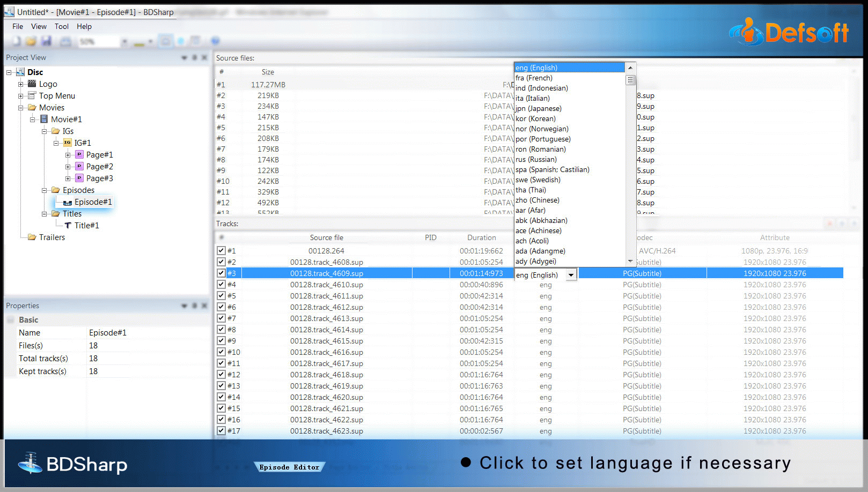Click the Movies folder icon
Screen dimensions: 868x492
click(x=32, y=107)
